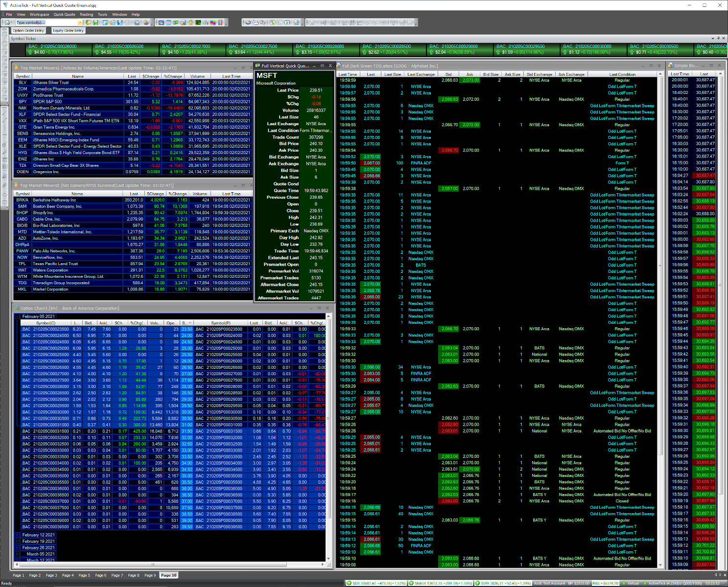The width and height of the screenshot is (728, 587).
Task: Click the green save disk toolbar icon
Action: (x=95, y=23)
